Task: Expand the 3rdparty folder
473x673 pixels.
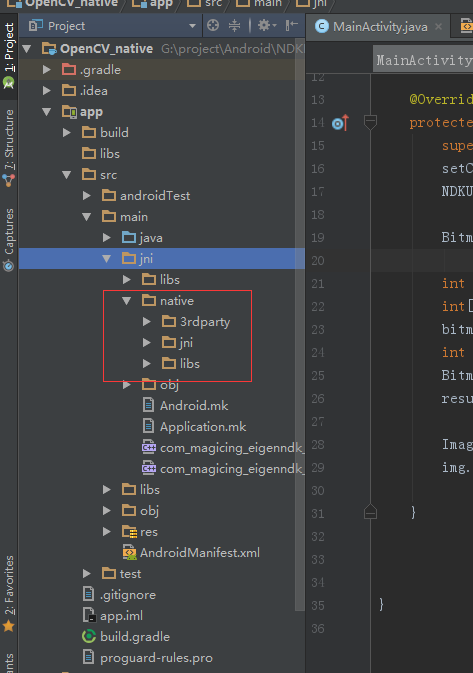Action: click(x=146, y=321)
